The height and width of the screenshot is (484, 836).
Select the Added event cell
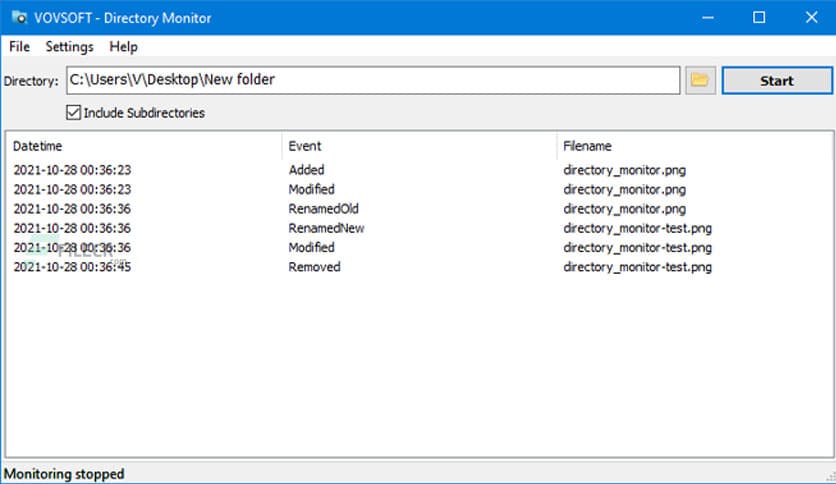click(x=306, y=170)
